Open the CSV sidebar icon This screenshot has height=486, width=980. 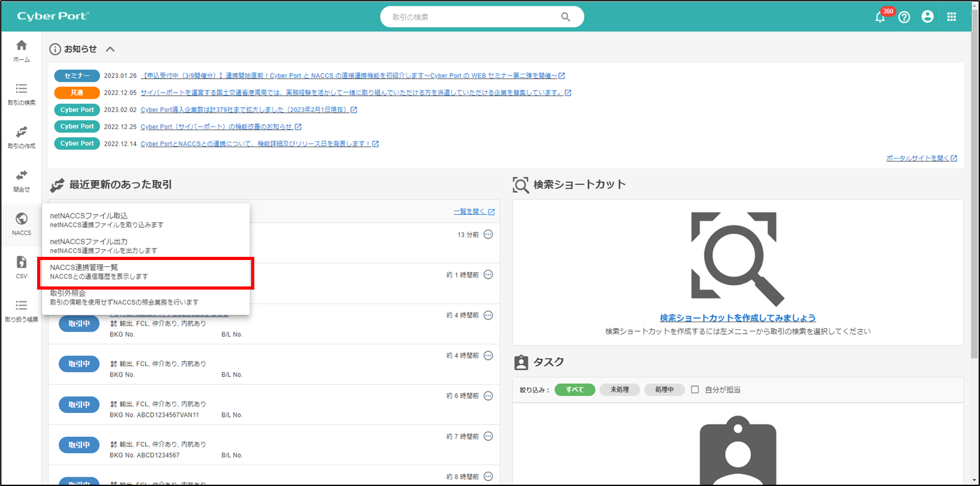[21, 267]
